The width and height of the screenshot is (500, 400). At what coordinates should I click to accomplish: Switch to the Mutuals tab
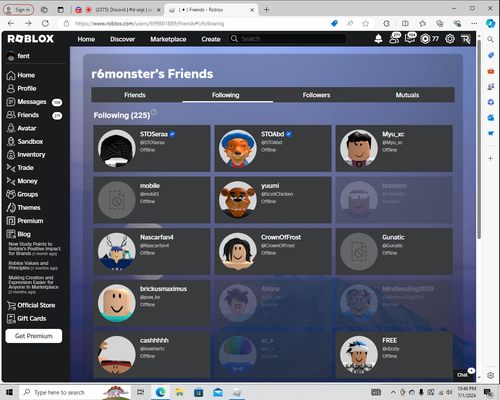pos(407,95)
